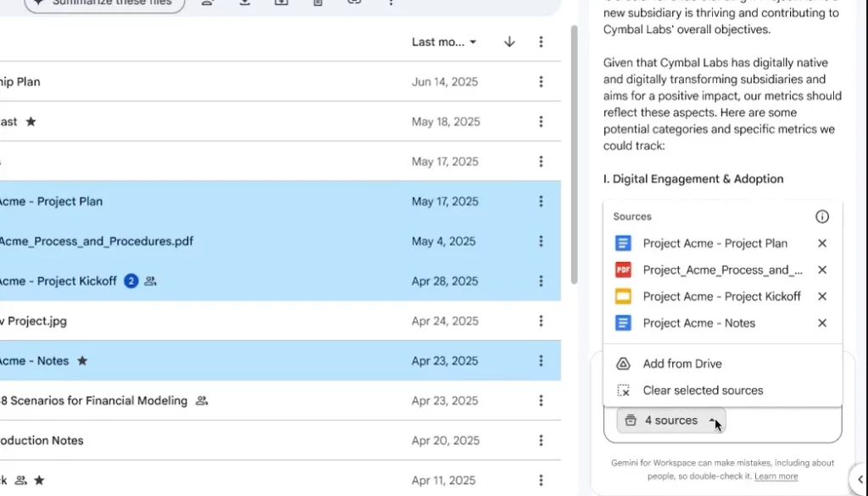Reverse sort direction arrow
Viewport: 868px width, 496px height.
509,42
